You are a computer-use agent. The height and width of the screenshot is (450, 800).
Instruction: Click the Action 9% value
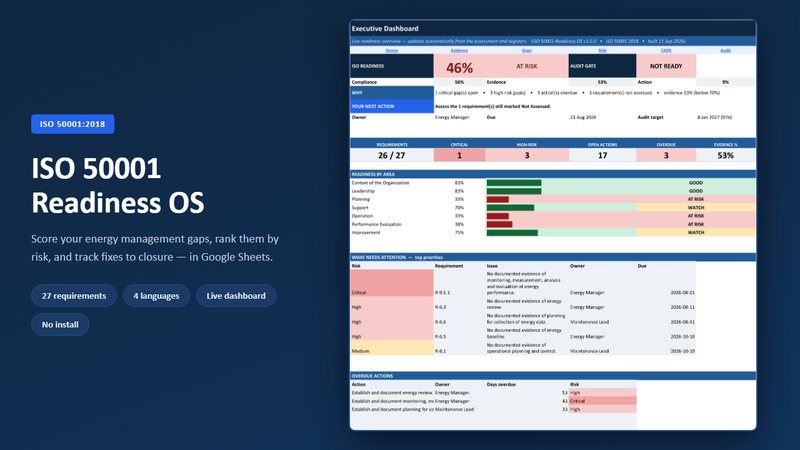[x=726, y=82]
